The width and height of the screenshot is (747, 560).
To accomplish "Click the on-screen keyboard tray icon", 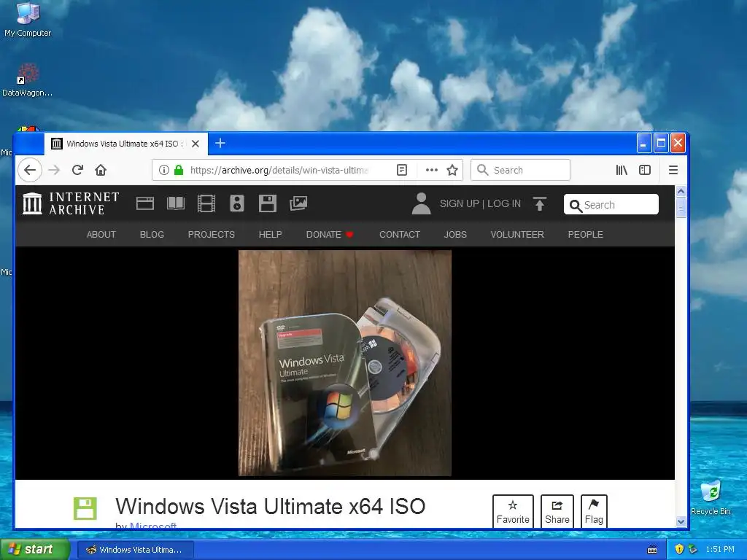I will [x=652, y=550].
